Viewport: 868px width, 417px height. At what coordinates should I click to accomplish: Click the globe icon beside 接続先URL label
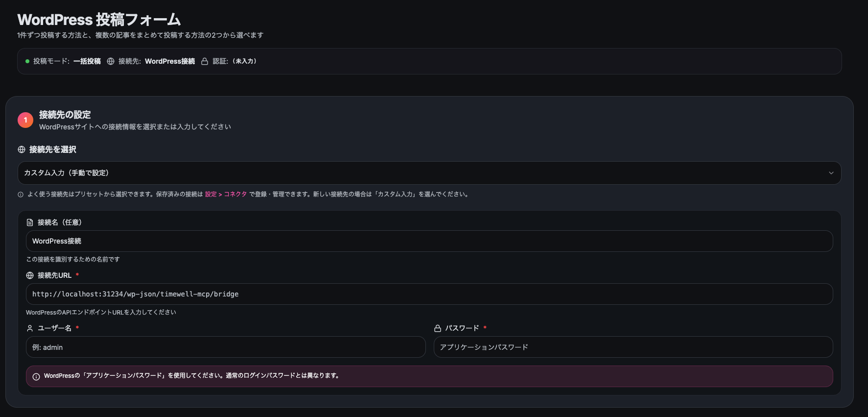tap(30, 275)
